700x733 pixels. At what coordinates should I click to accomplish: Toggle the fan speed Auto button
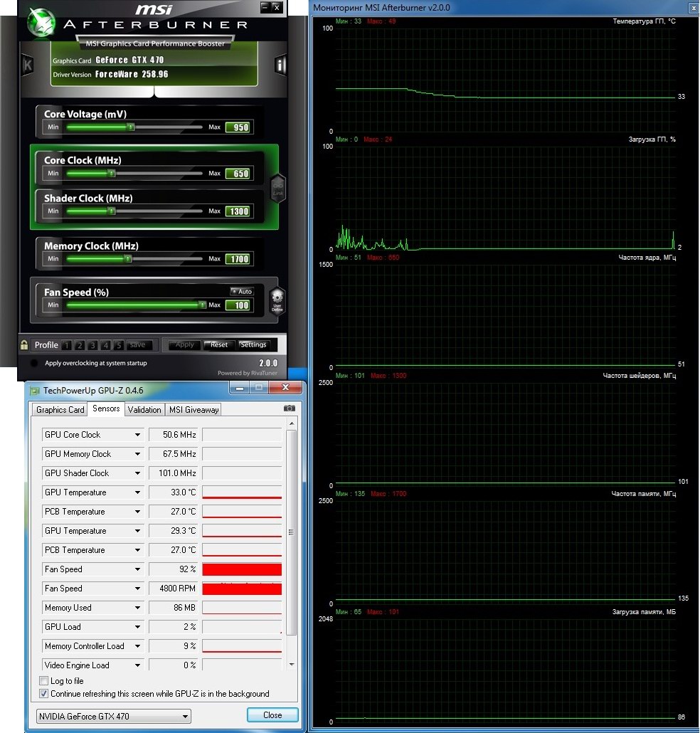tap(242, 291)
